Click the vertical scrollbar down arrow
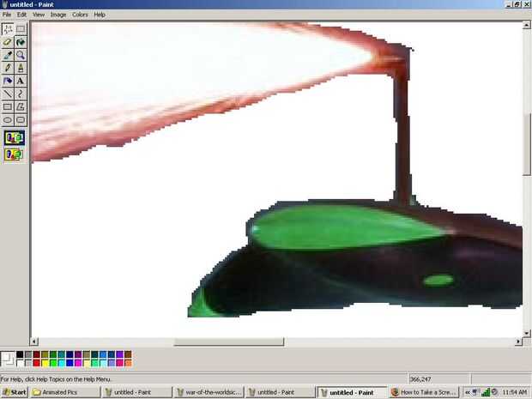This screenshot has height=399, width=532. (527, 334)
